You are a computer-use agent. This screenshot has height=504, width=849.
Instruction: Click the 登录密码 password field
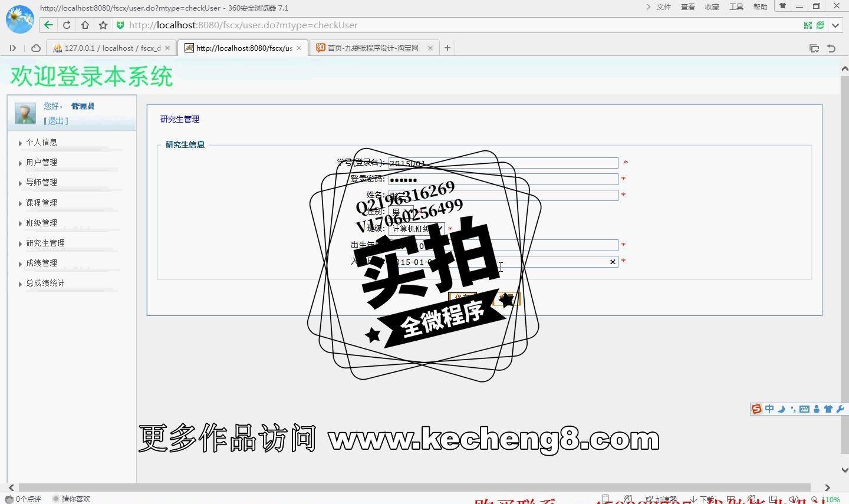[x=503, y=179]
